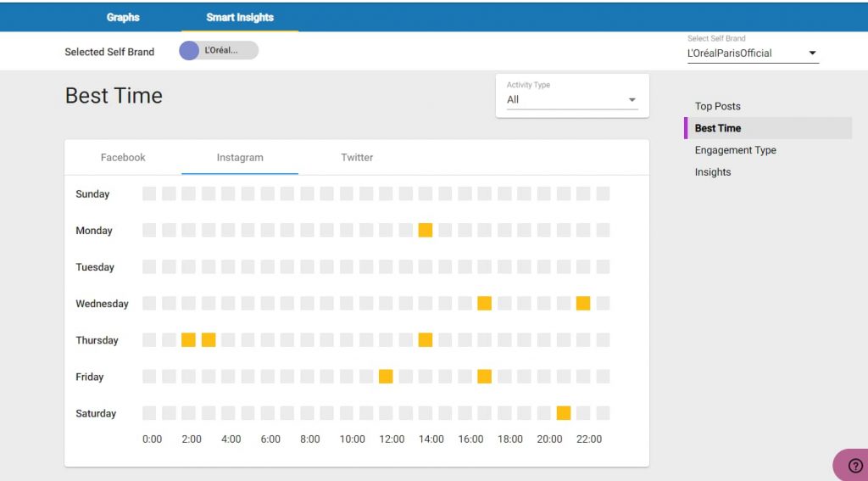This screenshot has height=481, width=868.
Task: Select the Smart Insights tab
Action: coord(240,17)
